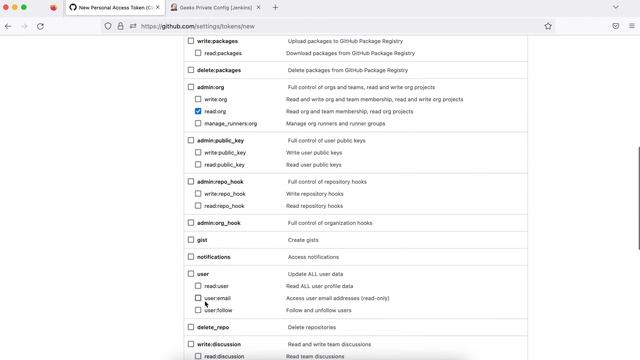This screenshot has height=360, width=640.
Task: Click the browser forward arrow
Action: click(24, 26)
